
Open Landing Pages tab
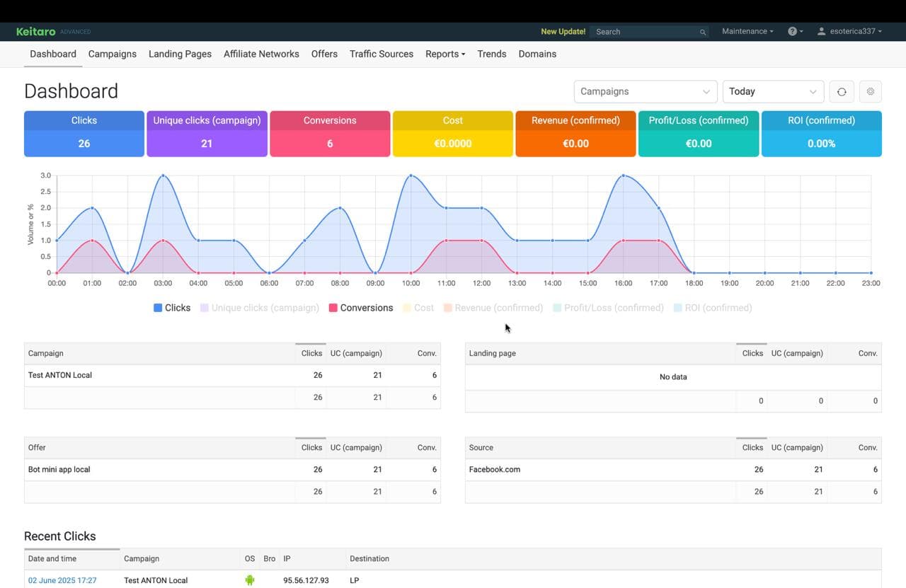[180, 54]
